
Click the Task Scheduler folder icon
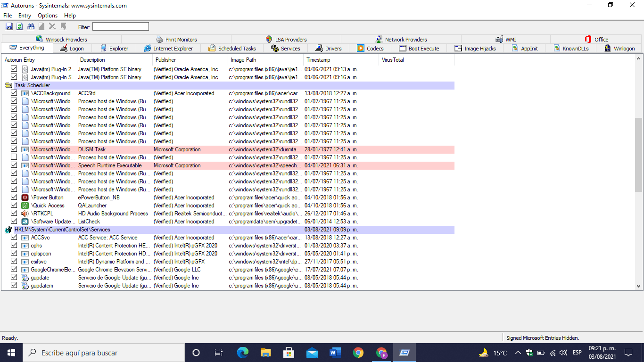coord(8,85)
